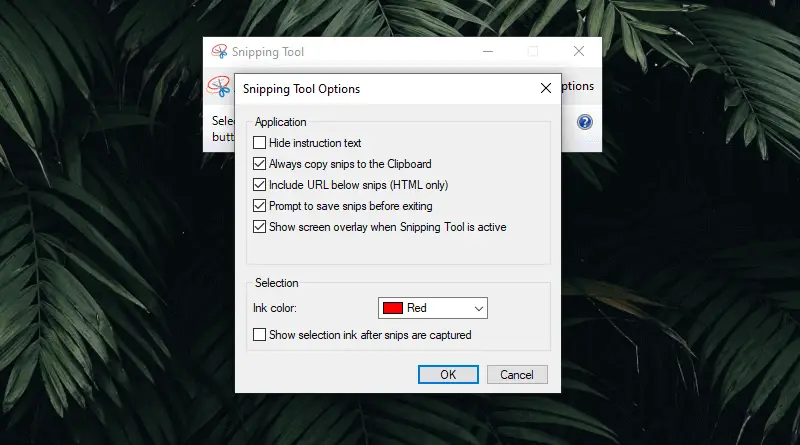Screen dimensions: 800x445
Task: Minimize the Snipping Tool window
Action: [488, 51]
